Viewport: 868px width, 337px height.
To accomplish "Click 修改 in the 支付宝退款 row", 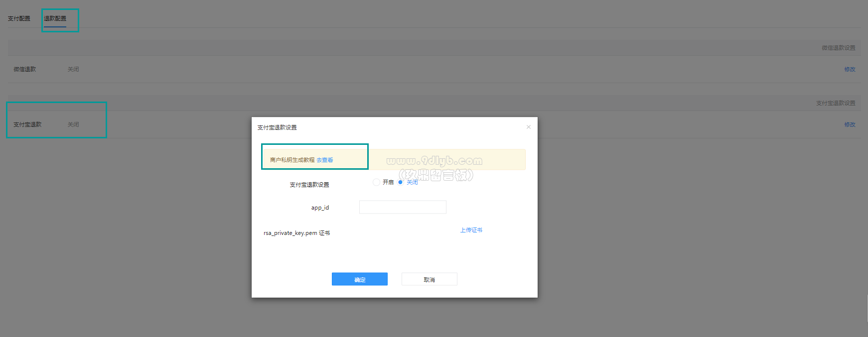I will click(850, 124).
